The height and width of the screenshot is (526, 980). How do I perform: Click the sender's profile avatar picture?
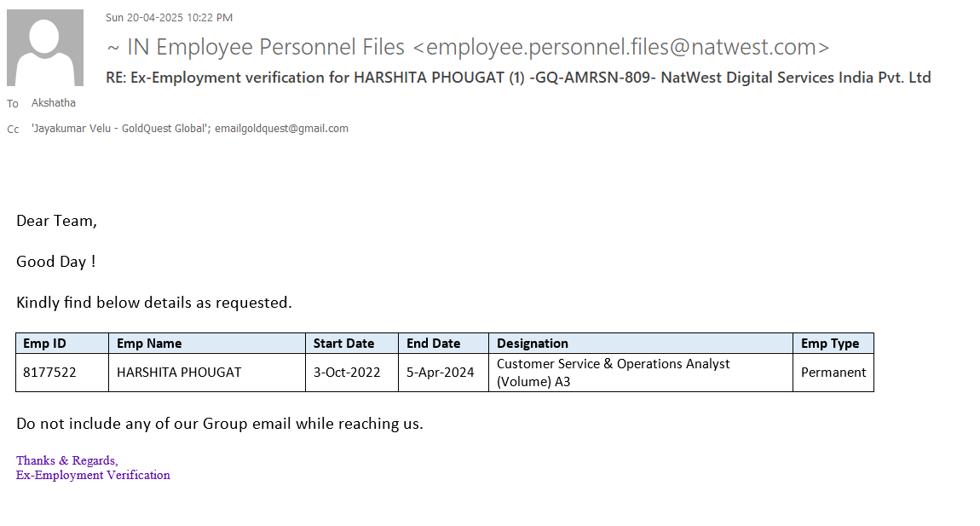tap(45, 48)
